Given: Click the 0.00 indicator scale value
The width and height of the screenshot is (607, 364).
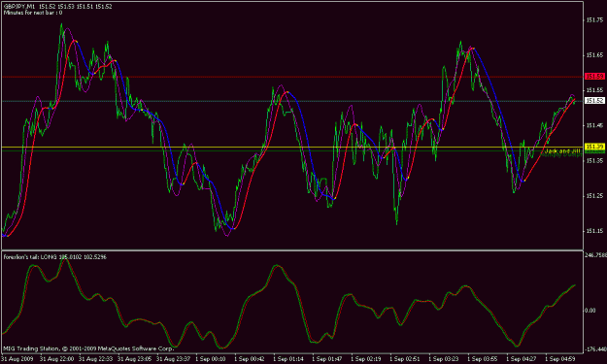Looking at the screenshot, I should (590, 311).
